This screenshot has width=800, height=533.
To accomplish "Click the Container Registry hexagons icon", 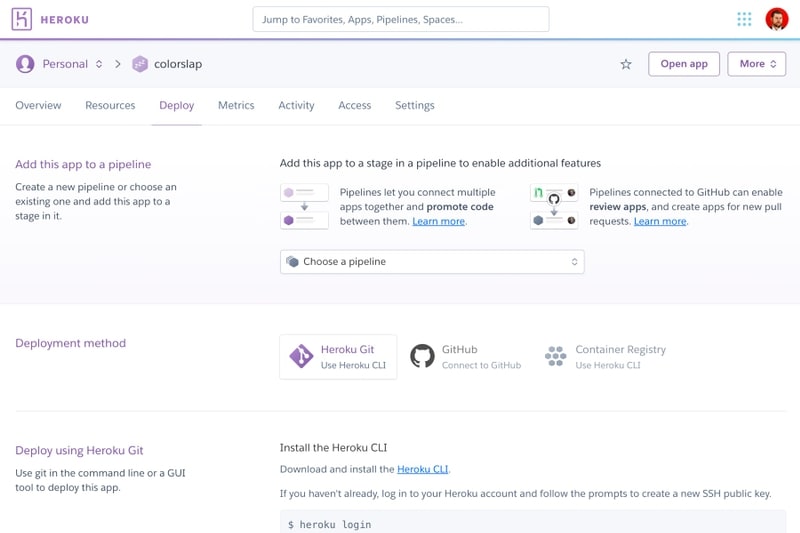I will coord(556,356).
